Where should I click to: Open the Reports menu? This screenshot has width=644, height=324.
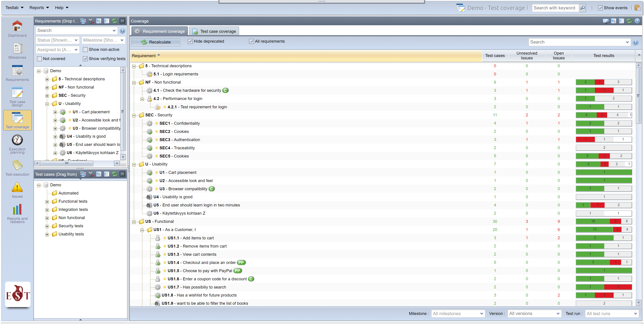pos(39,8)
